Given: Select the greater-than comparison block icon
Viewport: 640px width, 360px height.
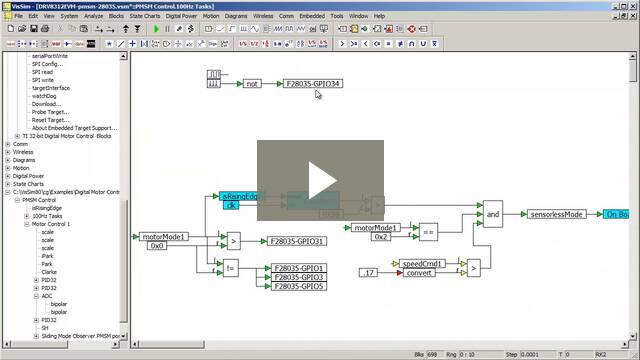Looking at the screenshot, I should pyautogui.click(x=342, y=44).
